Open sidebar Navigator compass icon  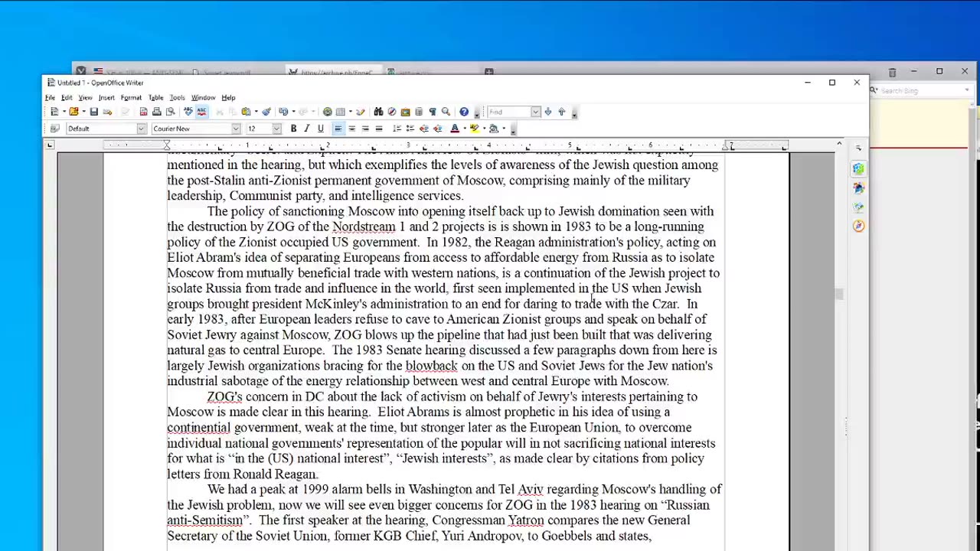pos(858,226)
